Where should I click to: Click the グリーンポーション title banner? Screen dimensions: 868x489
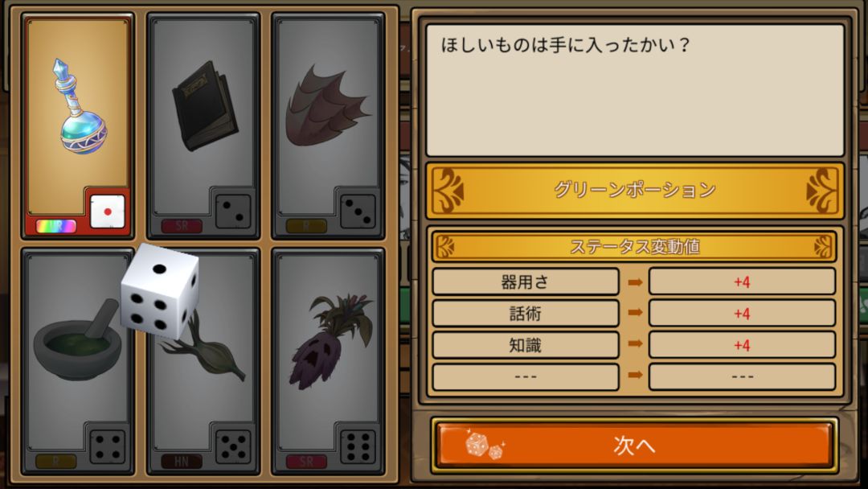[x=634, y=191]
